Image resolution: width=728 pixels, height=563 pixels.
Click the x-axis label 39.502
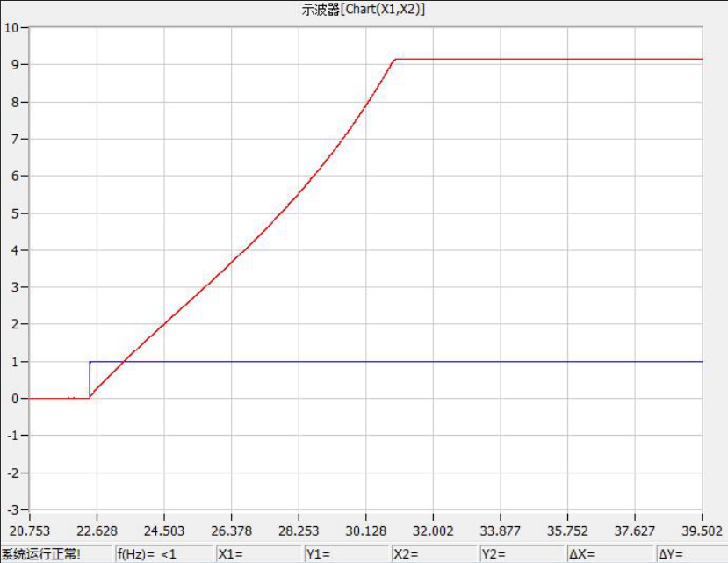[702, 530]
